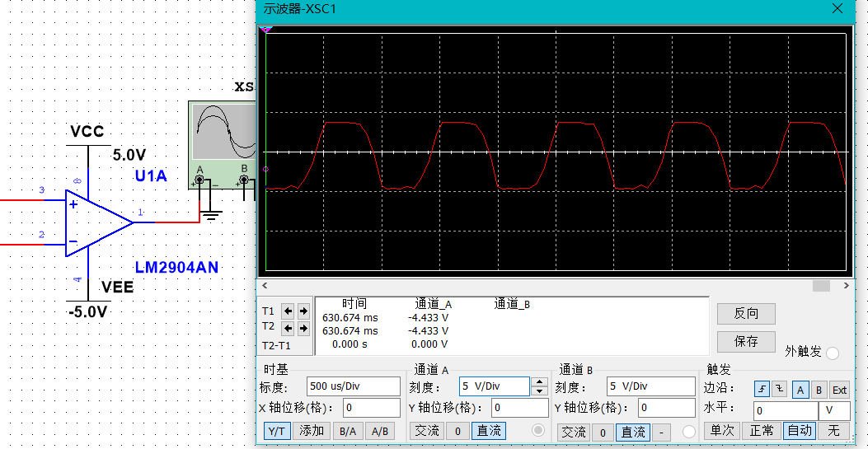Viewport: 868px width, 449px height.
Task: Select Y/T timebase display mode
Action: 276,431
